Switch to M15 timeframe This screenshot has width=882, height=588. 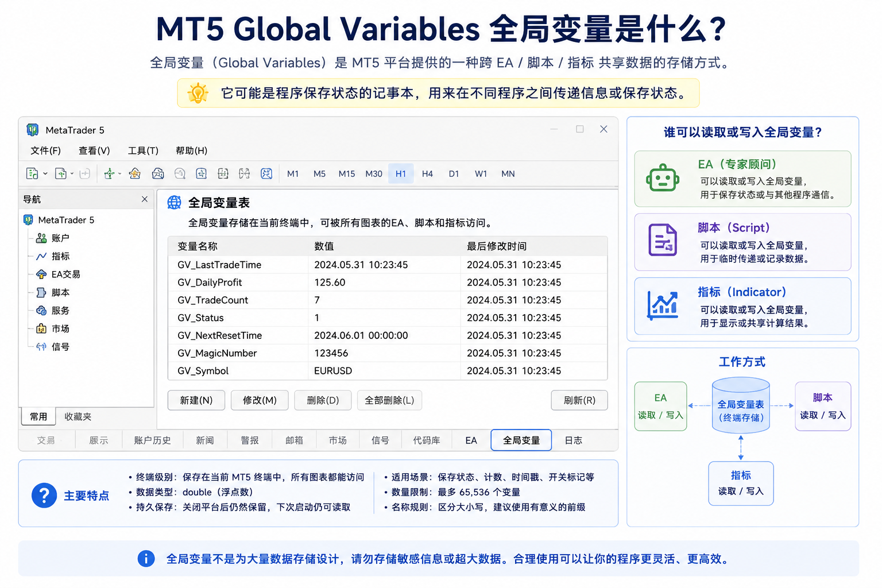(347, 173)
